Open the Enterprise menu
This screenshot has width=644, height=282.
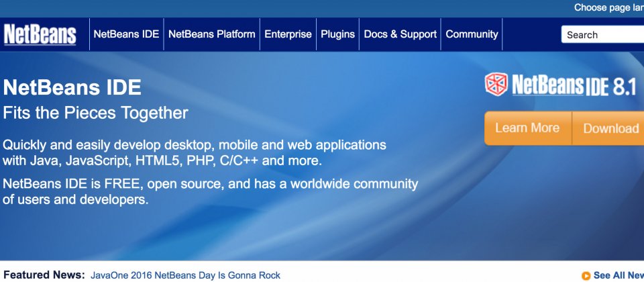coord(288,34)
